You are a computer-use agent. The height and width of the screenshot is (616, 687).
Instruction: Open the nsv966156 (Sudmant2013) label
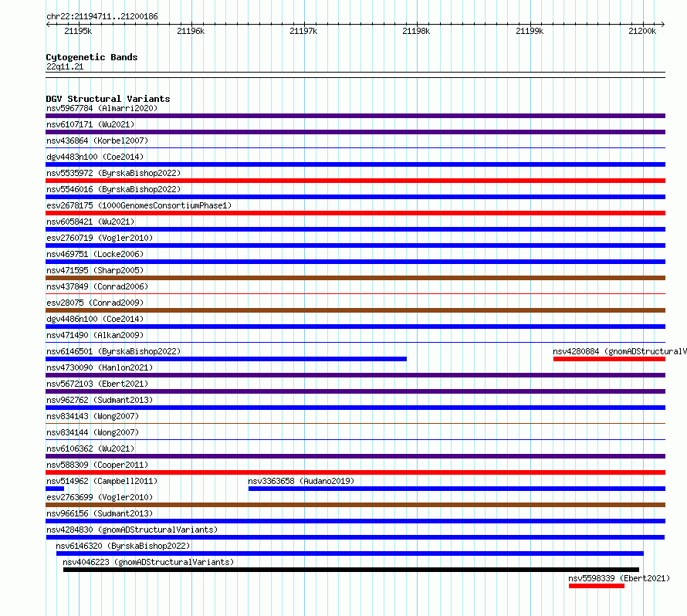[100, 513]
